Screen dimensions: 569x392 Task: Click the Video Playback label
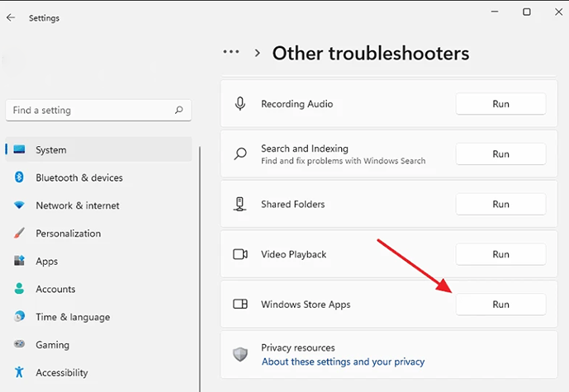(x=293, y=254)
